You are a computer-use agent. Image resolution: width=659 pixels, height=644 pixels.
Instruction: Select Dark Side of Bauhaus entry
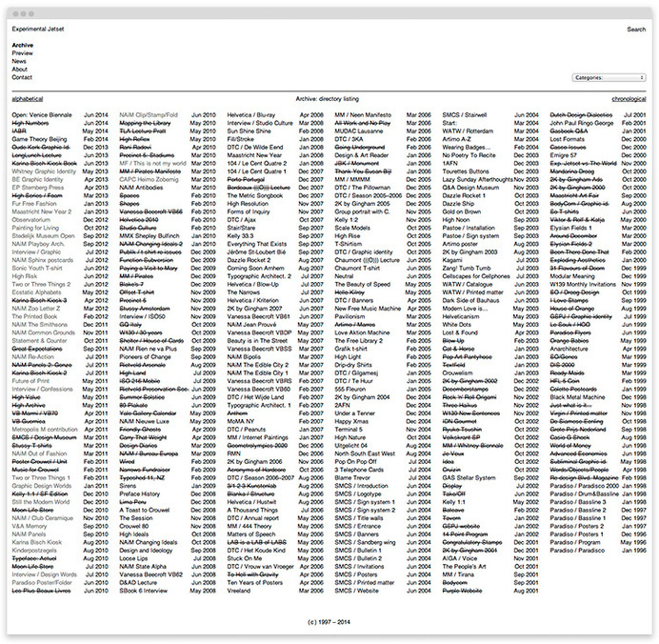click(471, 300)
